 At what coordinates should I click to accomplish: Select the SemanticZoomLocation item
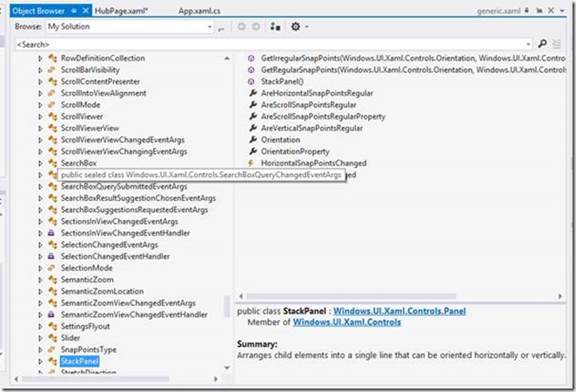click(102, 291)
